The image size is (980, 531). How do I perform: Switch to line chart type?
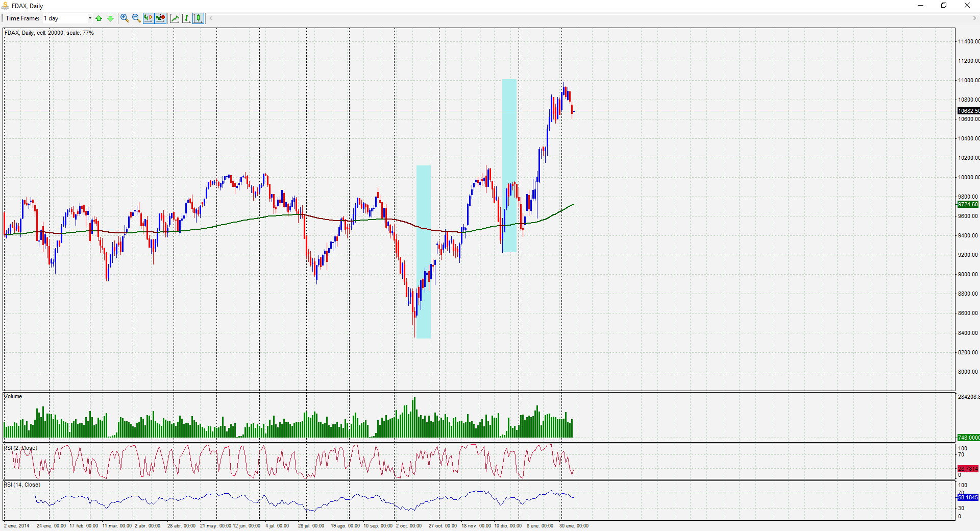175,18
